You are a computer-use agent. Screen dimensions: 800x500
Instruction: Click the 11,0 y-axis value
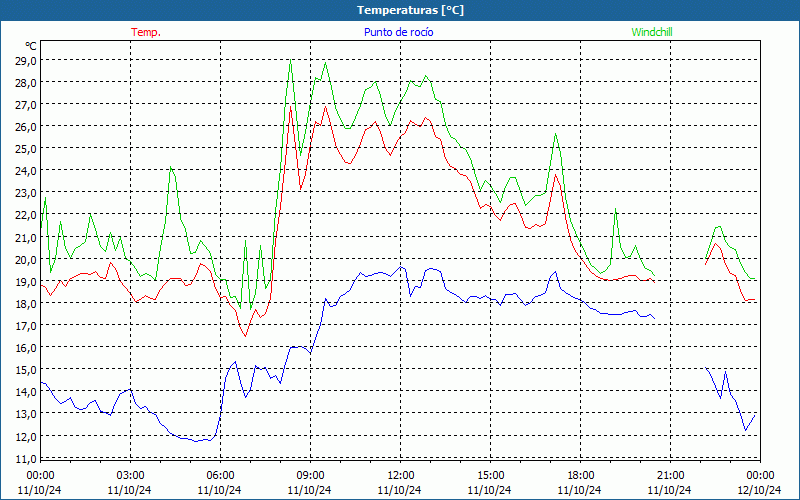coord(26,458)
